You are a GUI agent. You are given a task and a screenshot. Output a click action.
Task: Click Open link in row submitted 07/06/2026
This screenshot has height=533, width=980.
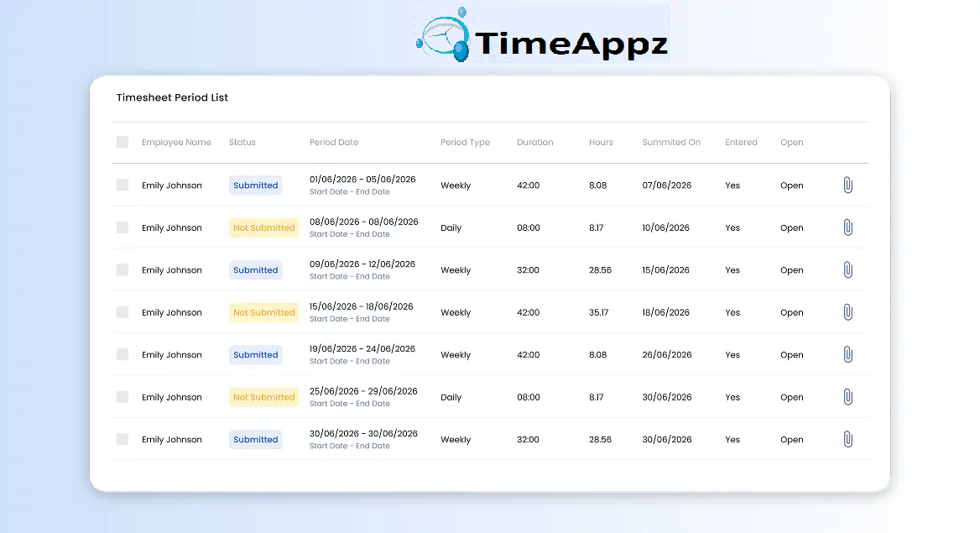tap(792, 186)
